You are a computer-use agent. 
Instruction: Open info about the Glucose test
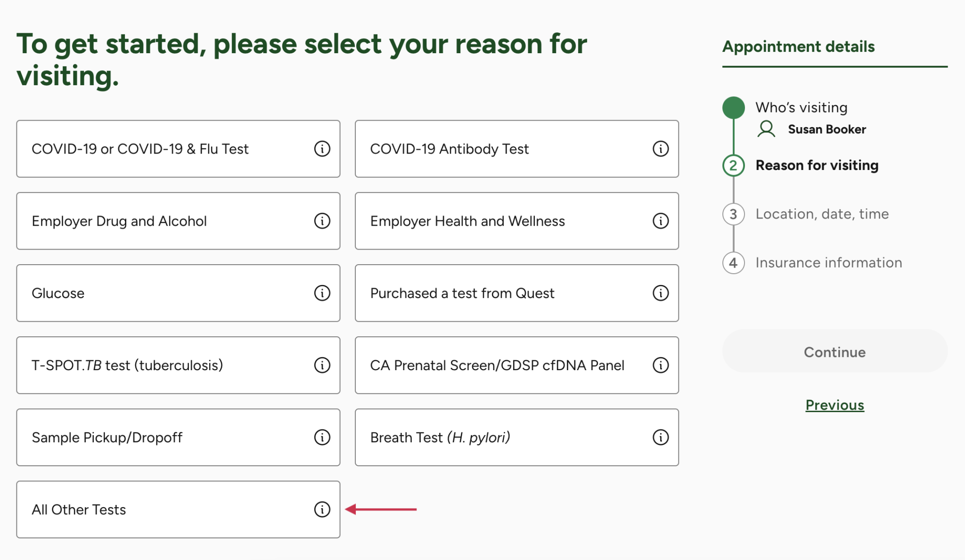322,293
